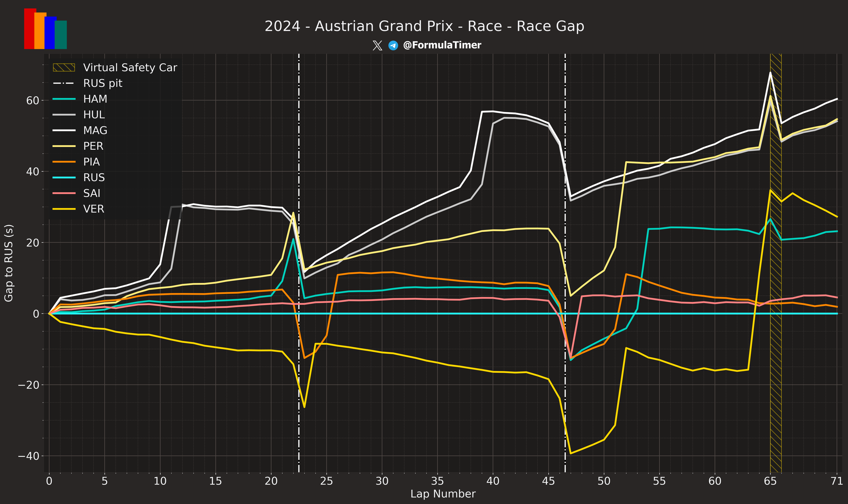Click the orange PIA legend line swatch
The width and height of the screenshot is (848, 504).
pos(64,162)
